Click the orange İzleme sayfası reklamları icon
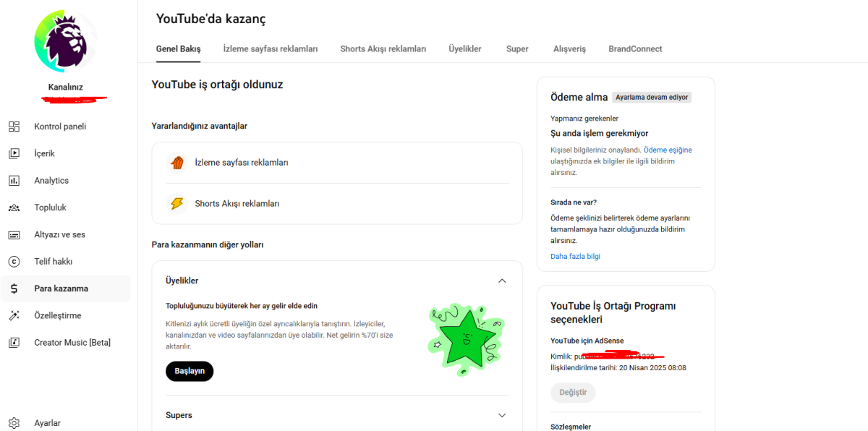Screen dimensions: 868x431 tap(176, 163)
